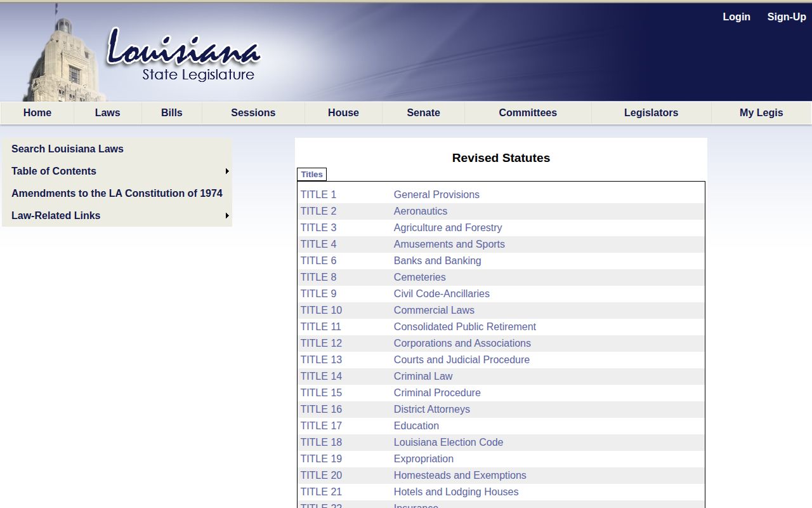Open the Laws menu

click(108, 113)
